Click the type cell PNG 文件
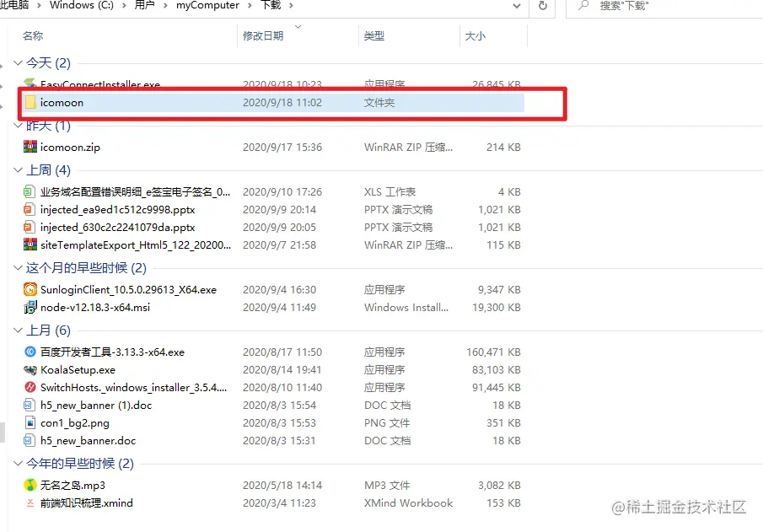 tap(387, 423)
